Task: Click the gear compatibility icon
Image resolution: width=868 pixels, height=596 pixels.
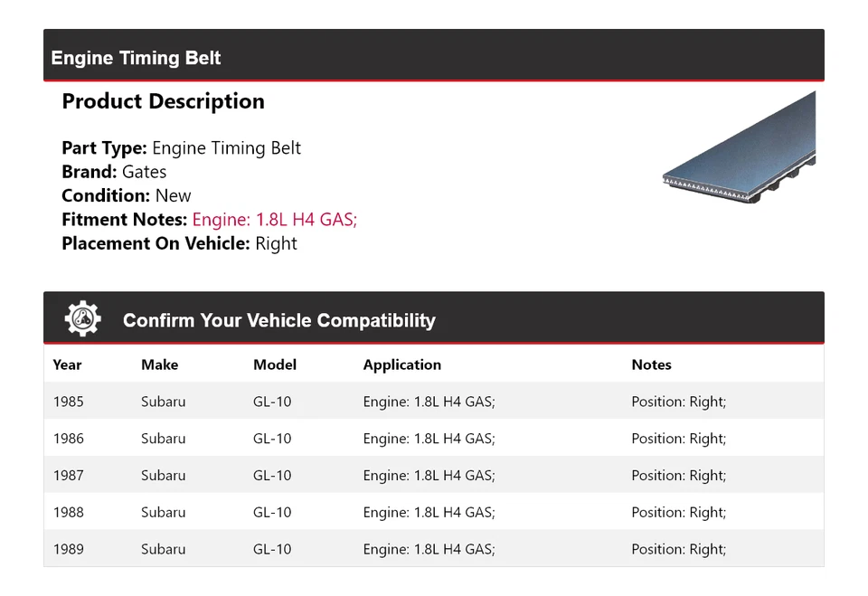Action: pos(83,319)
